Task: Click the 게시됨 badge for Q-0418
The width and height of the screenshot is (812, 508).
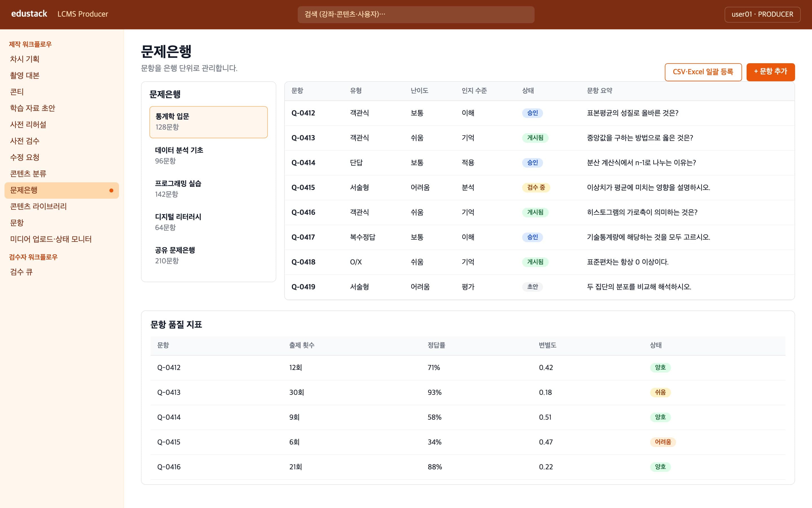Action: click(535, 262)
